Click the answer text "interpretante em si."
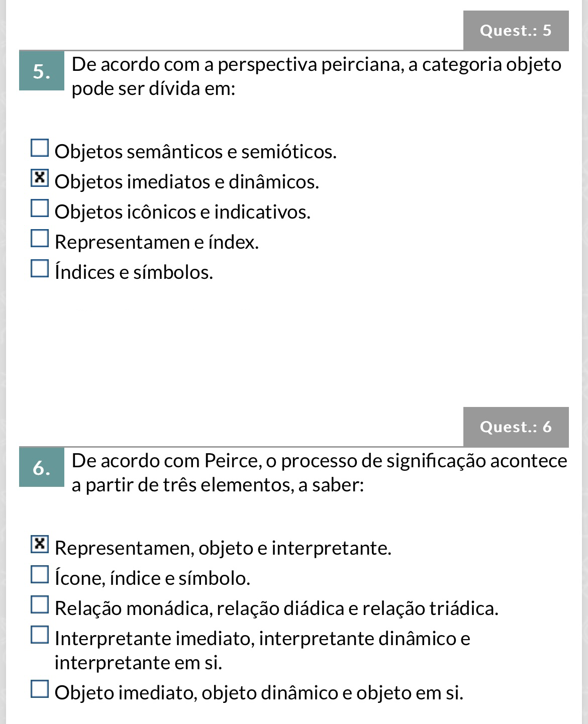 [138, 663]
